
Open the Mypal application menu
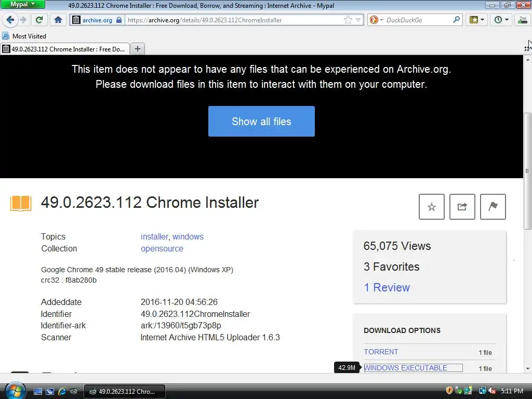[x=22, y=4]
